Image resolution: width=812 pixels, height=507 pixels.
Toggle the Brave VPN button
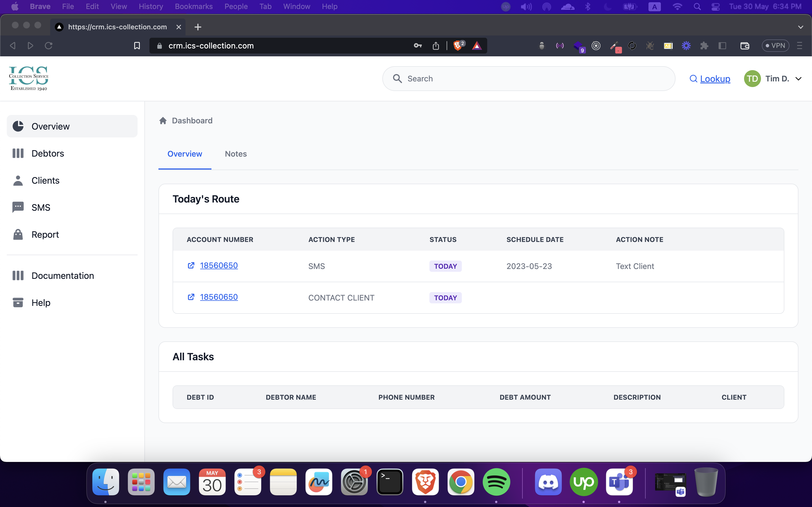coord(775,46)
